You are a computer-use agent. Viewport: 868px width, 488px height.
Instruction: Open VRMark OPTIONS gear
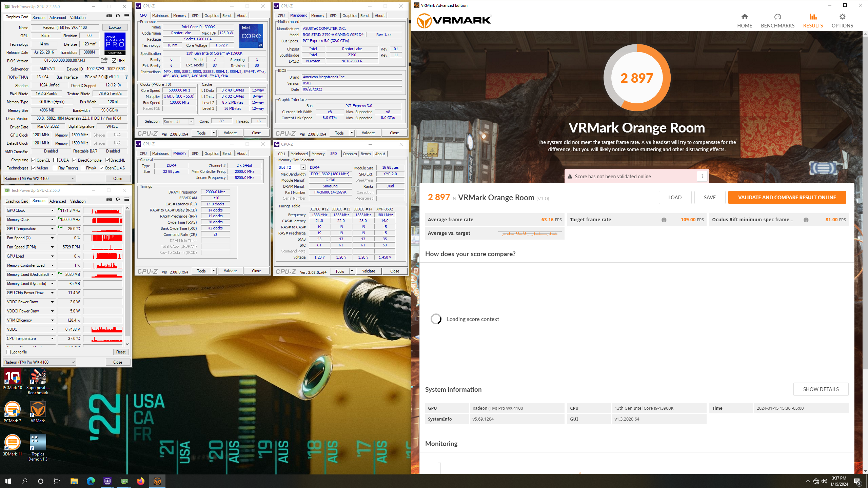842,21
